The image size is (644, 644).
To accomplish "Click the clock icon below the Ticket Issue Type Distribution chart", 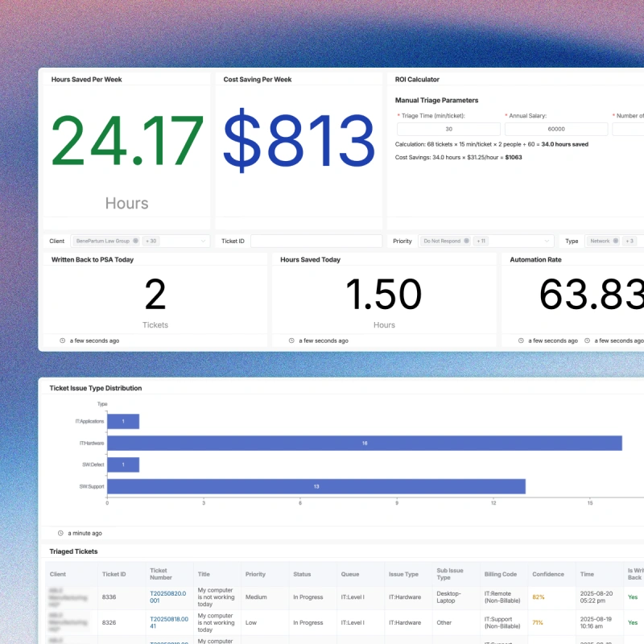I will (x=60, y=533).
